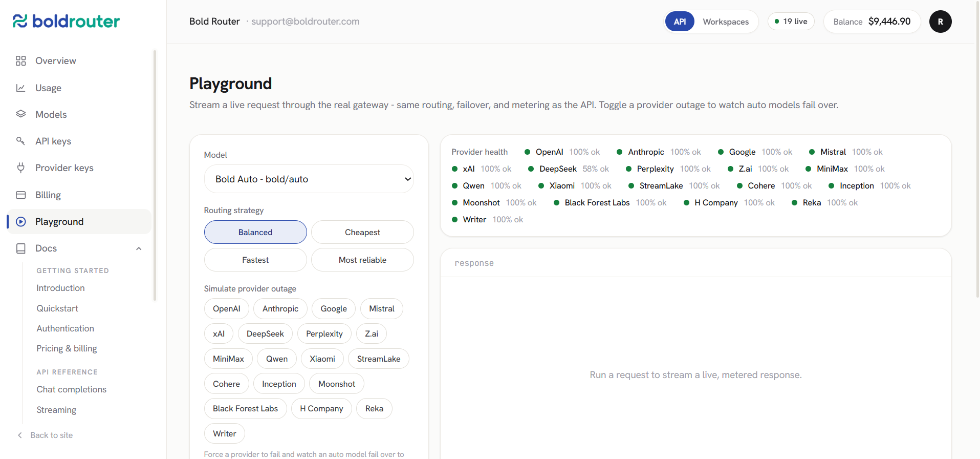Toggle simulated outage for Black Forest Labs
The width and height of the screenshot is (980, 459).
pos(246,408)
